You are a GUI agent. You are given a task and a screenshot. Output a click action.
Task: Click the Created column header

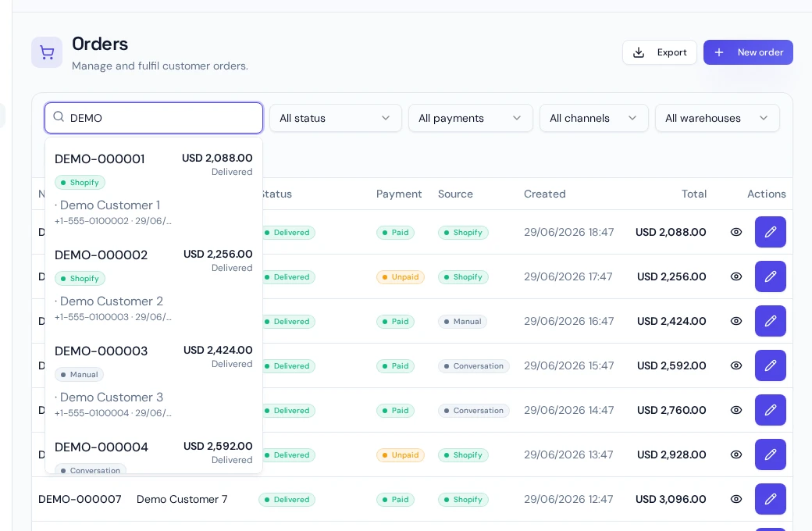point(544,194)
